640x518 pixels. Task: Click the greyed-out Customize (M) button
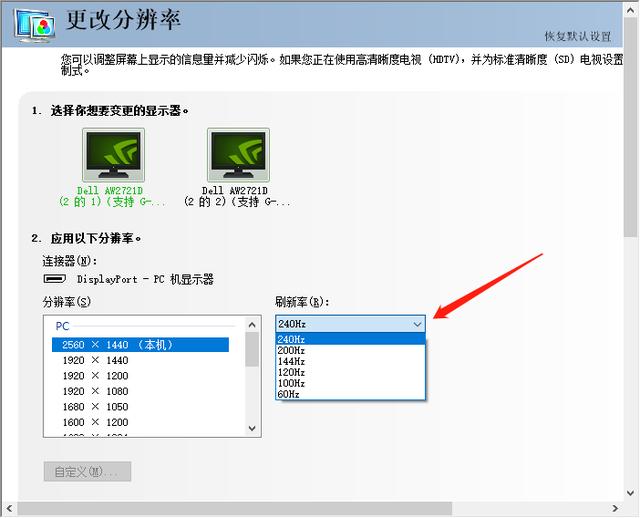(87, 472)
